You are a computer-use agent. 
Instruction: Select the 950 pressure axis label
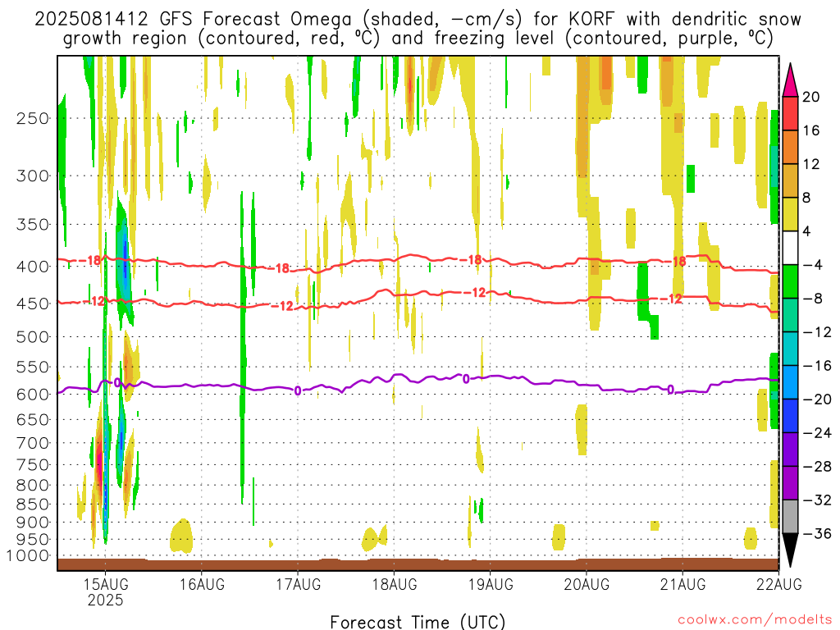(x=33, y=540)
